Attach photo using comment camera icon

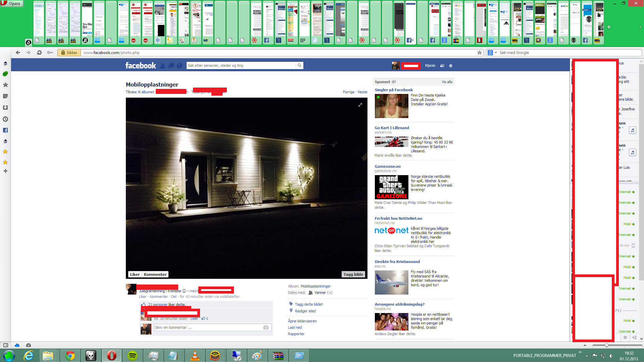[266, 327]
